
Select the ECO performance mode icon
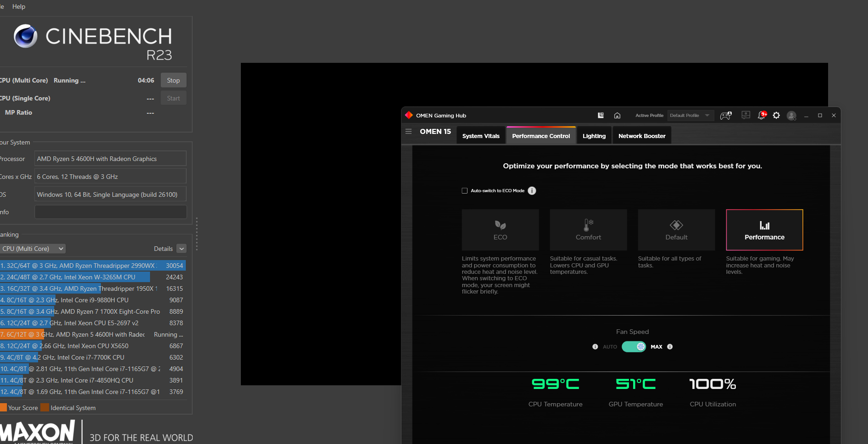[x=500, y=226]
